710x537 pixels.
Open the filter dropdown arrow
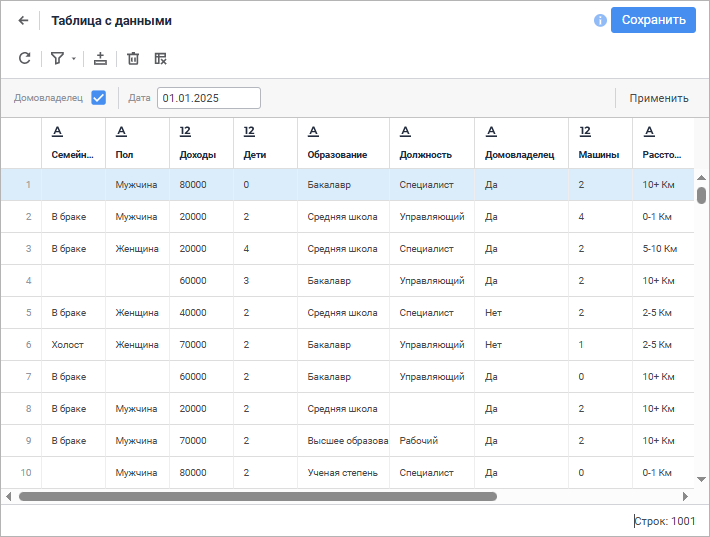pyautogui.click(x=73, y=59)
